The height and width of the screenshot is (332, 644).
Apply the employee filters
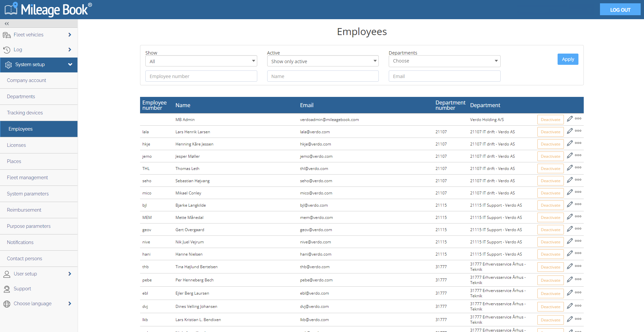click(568, 59)
